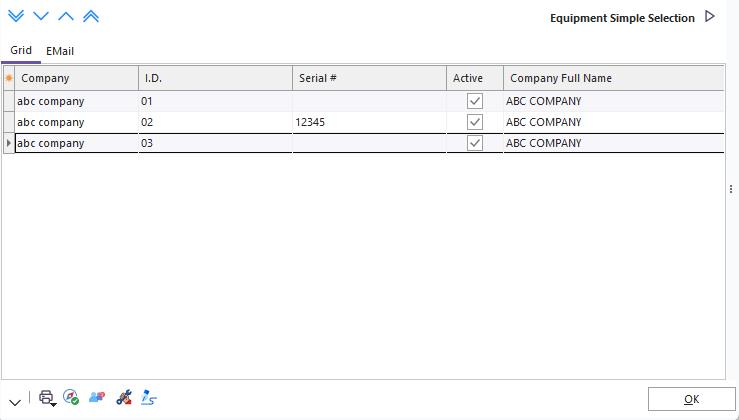Click the wrench and screwdriver tools icon
Screen dimensions: 739x420
(124, 397)
